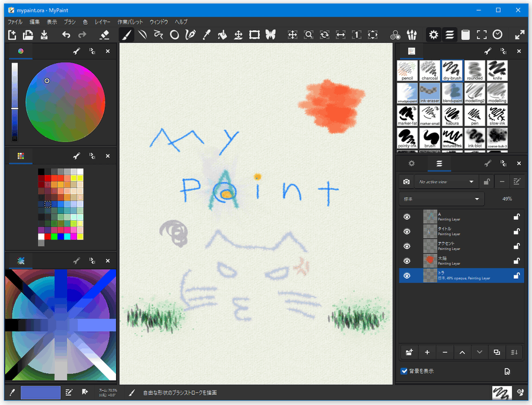Select the Ellipse tool
The height and width of the screenshot is (405, 532).
[174, 35]
